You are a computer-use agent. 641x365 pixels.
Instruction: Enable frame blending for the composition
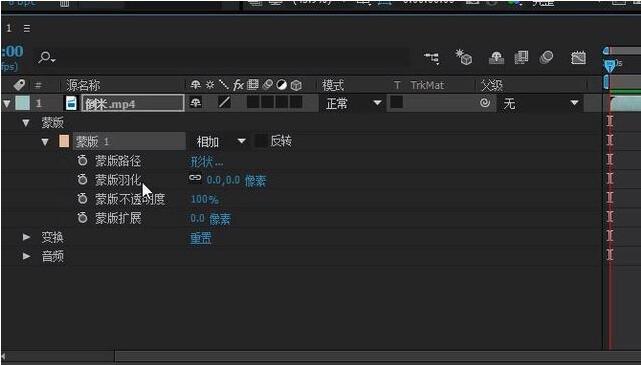[x=521, y=57]
